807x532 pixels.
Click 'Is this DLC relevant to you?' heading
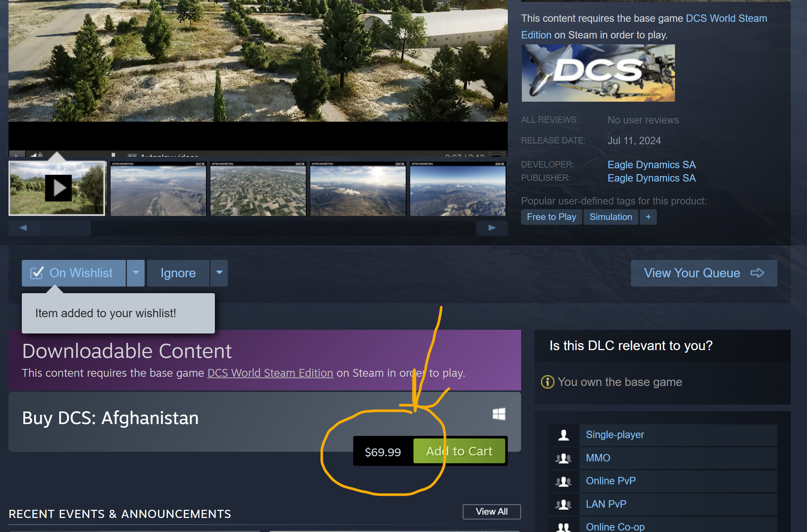pyautogui.click(x=631, y=346)
